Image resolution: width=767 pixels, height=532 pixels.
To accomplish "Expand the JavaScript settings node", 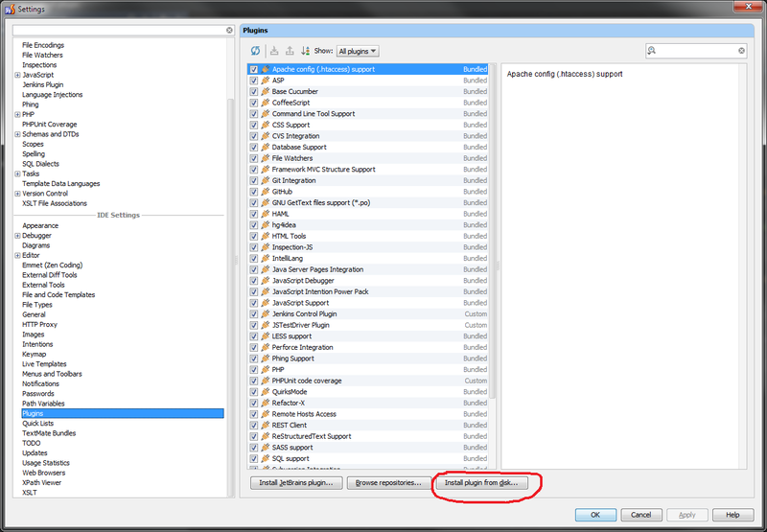I will [17, 75].
